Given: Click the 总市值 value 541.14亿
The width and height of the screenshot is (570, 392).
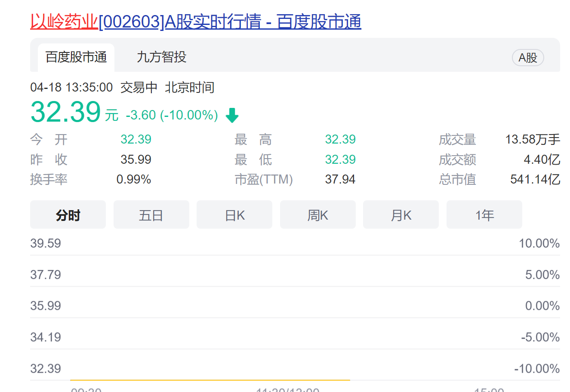Looking at the screenshot, I should point(535,179).
